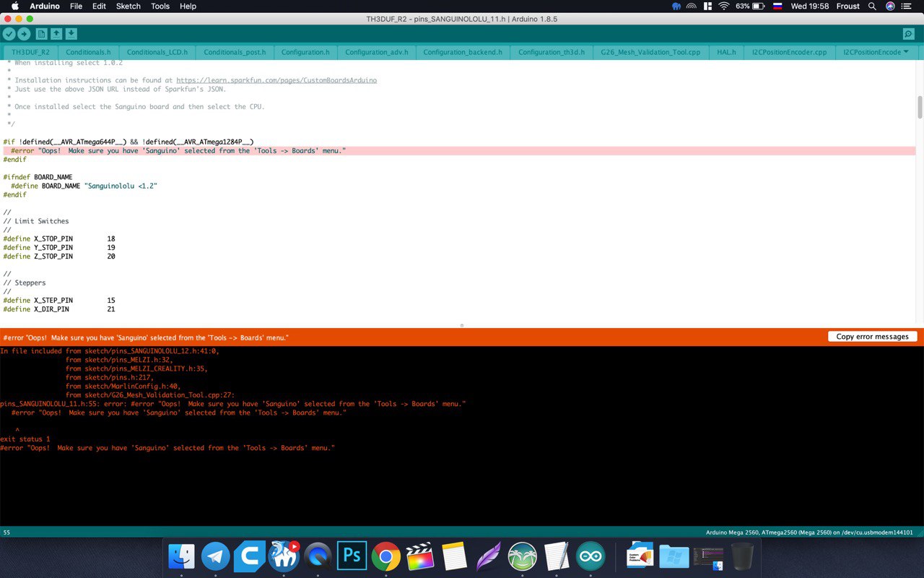
Task: Create a new sketch with the New icon
Action: (x=41, y=34)
